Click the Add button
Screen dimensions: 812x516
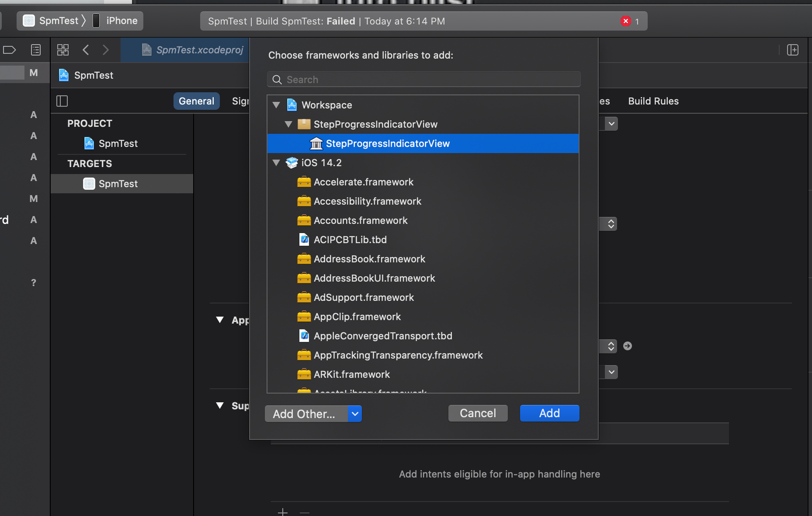549,413
